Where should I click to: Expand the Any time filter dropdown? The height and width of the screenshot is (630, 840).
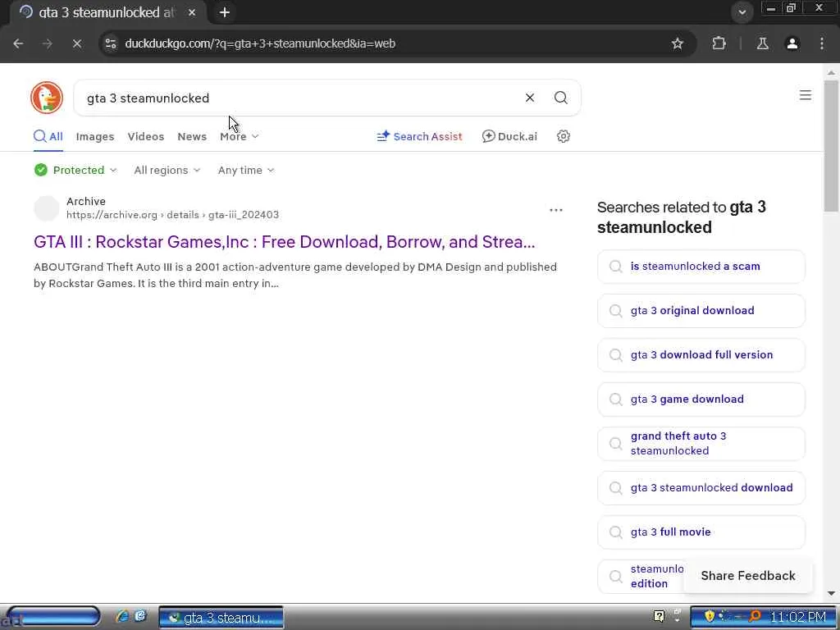246,170
